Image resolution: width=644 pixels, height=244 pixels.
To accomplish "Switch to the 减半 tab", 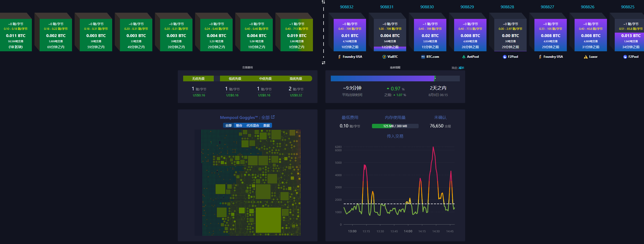I will (x=461, y=68).
